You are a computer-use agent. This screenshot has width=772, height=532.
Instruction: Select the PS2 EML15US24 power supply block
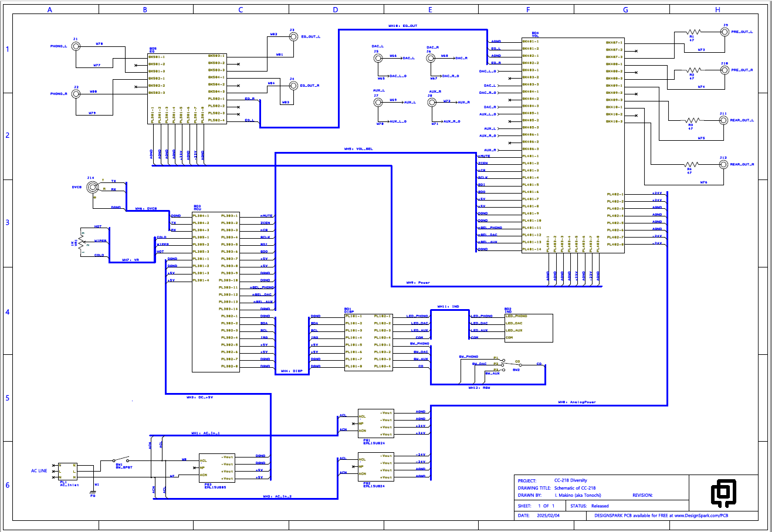tap(376, 467)
